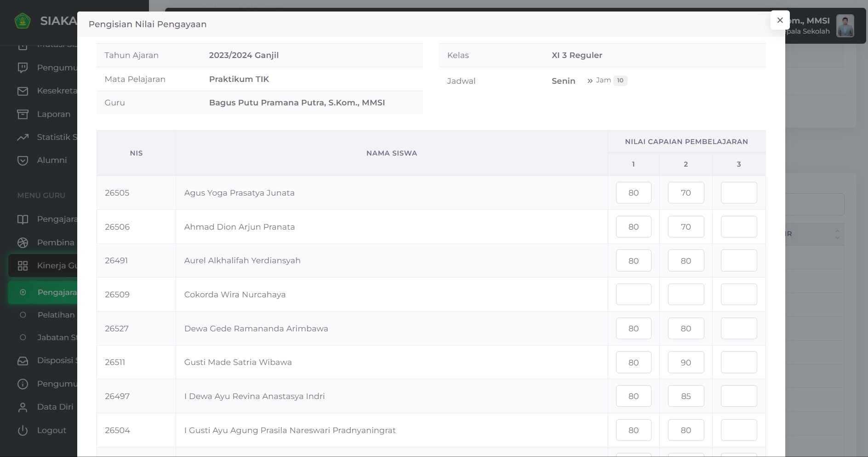Screen dimensions: 868x457
Task: Select the Logout menu item
Action: [x=43, y=430]
